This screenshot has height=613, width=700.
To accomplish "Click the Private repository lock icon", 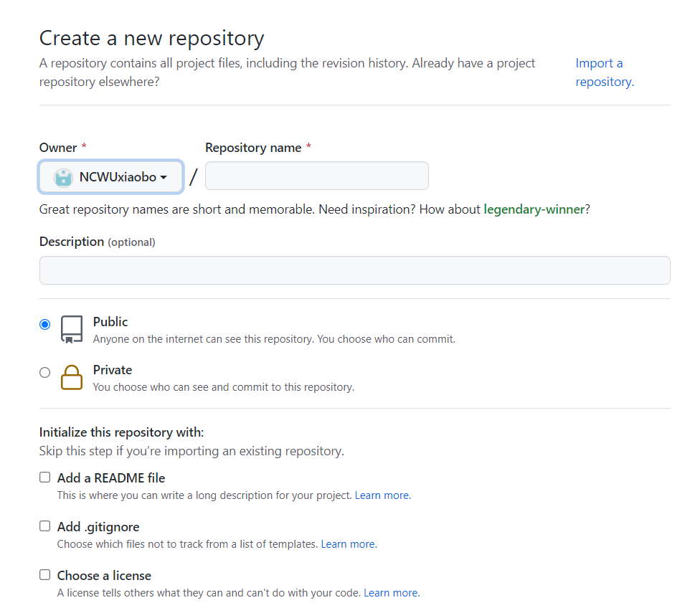I will pyautogui.click(x=72, y=377).
